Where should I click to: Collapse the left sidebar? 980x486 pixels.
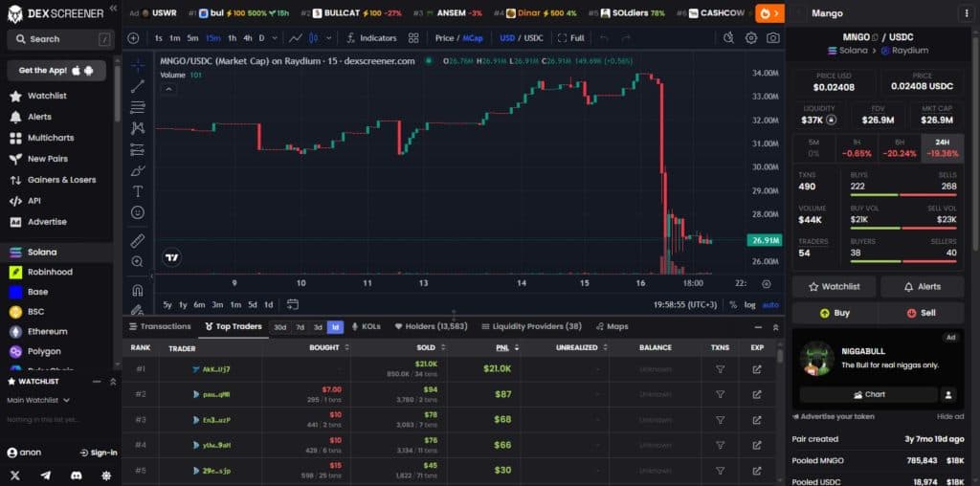(x=113, y=8)
